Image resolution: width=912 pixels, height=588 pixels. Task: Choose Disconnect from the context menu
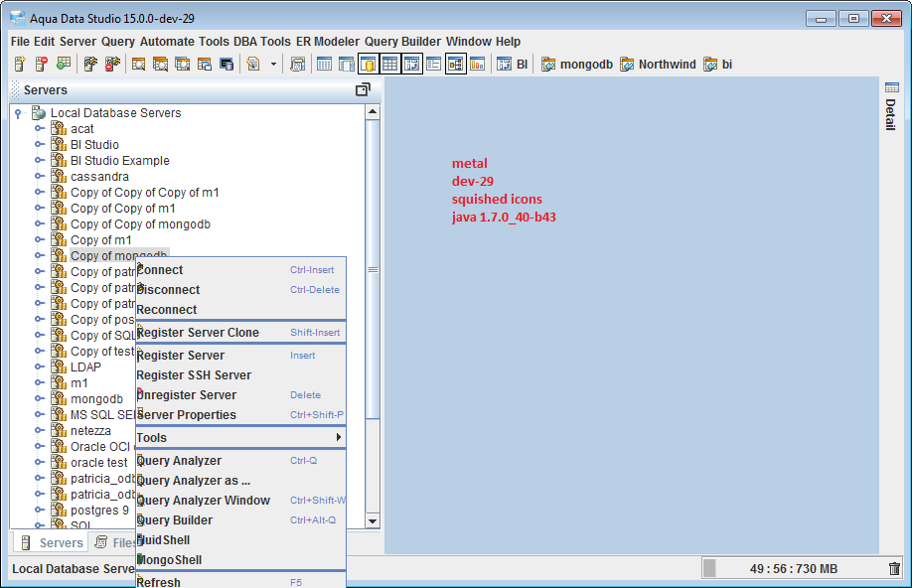coord(240,290)
